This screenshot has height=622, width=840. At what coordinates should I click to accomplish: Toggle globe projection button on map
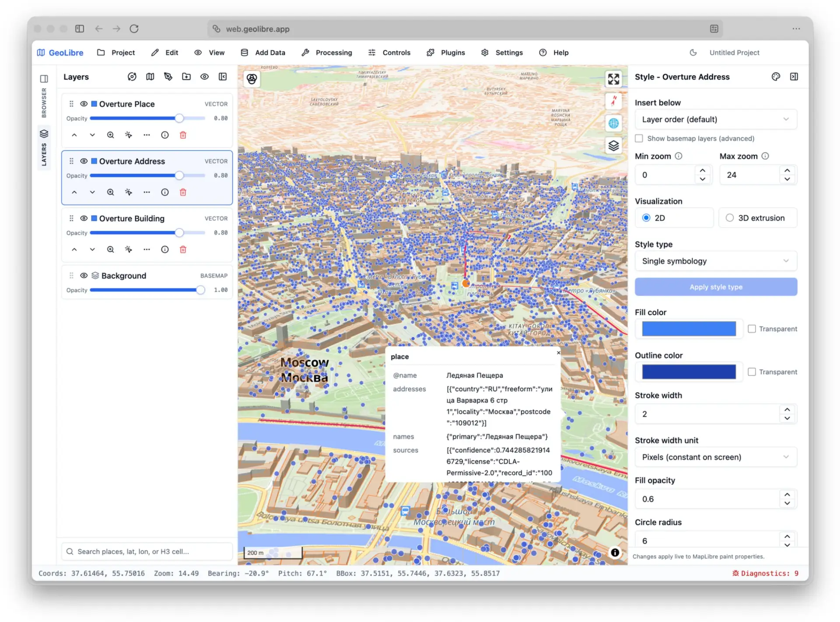(613, 123)
